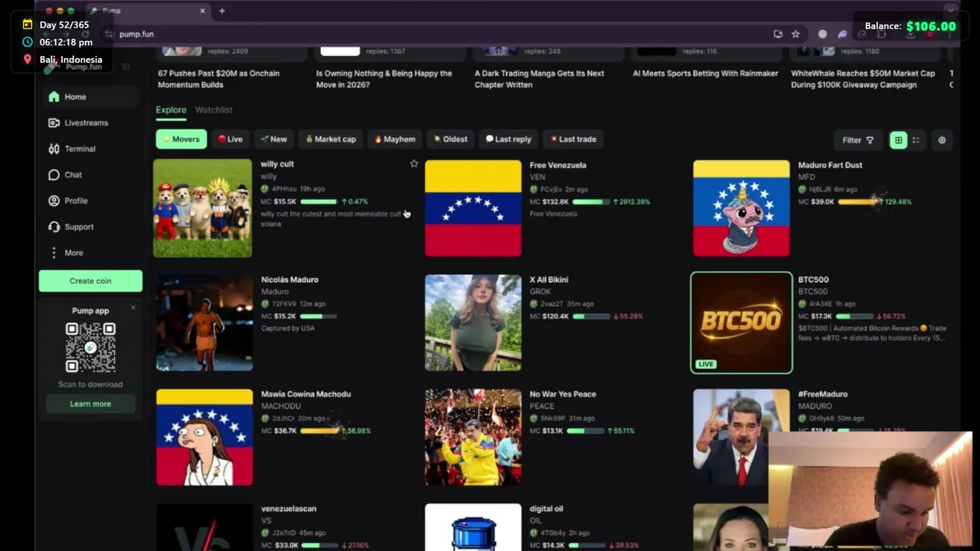Viewport: 980px width, 551px height.
Task: Open the Nicolás Maduro coin thumbnail
Action: [204, 323]
